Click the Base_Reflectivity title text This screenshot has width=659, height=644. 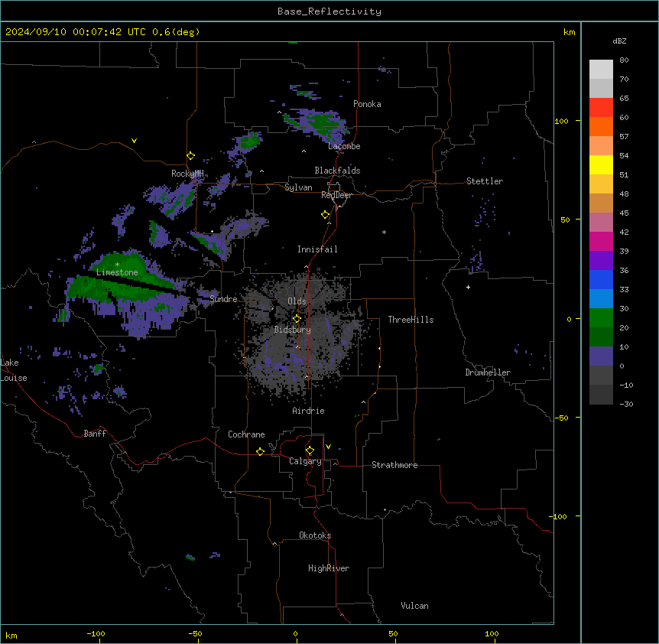(x=329, y=11)
